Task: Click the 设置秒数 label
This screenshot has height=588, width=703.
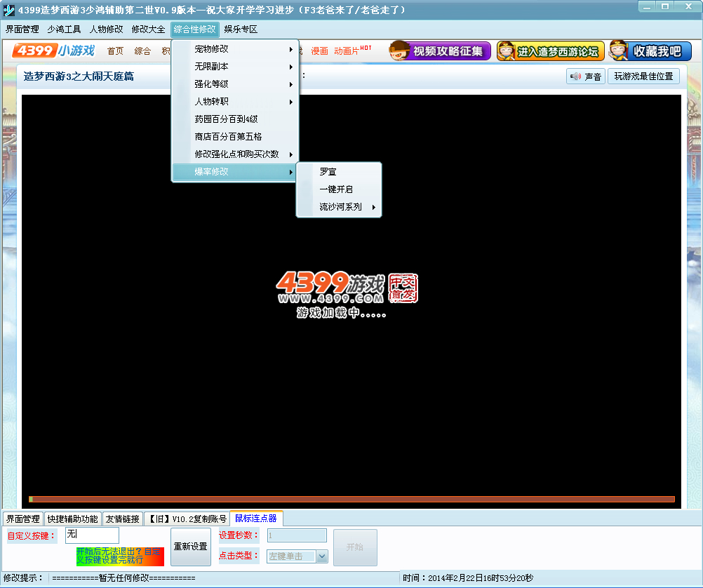Action: 239,535
